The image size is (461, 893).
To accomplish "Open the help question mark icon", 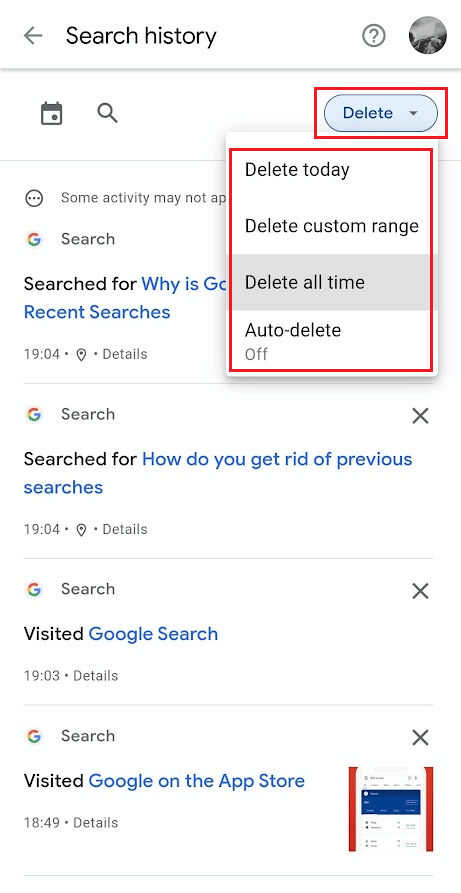I will 374,36.
